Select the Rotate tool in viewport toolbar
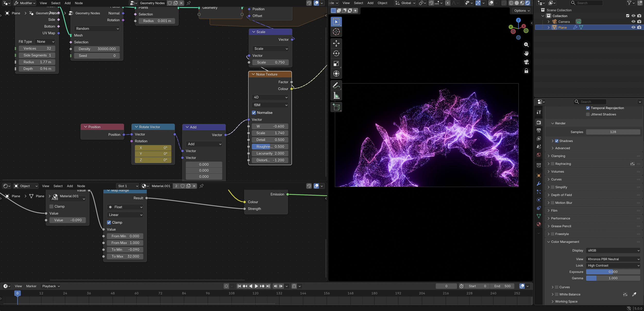 [336, 53]
